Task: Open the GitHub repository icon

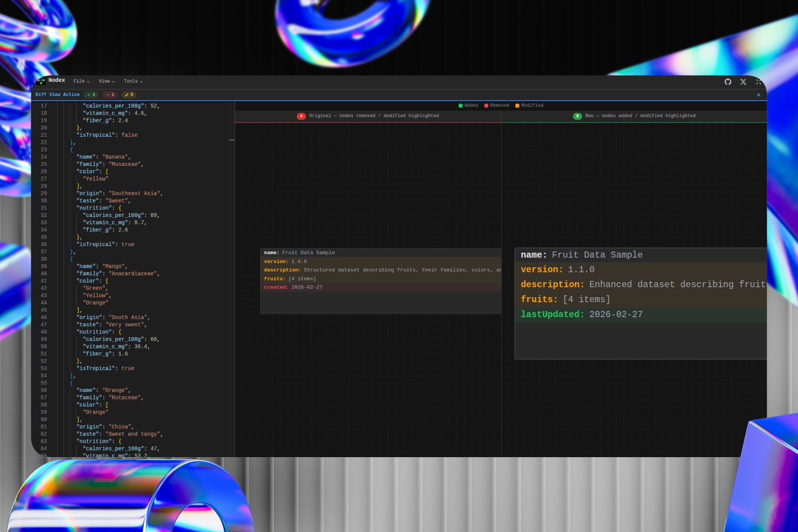Action: pyautogui.click(x=728, y=82)
